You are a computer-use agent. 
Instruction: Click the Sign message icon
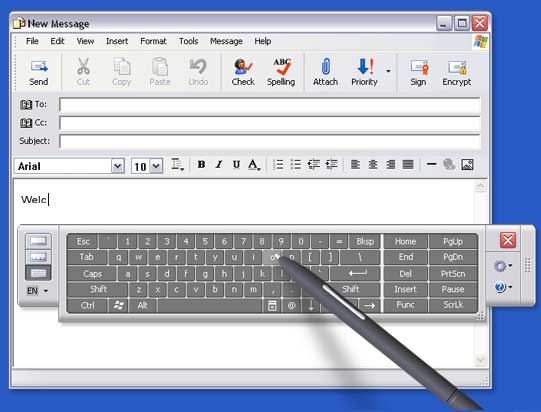pos(418,73)
